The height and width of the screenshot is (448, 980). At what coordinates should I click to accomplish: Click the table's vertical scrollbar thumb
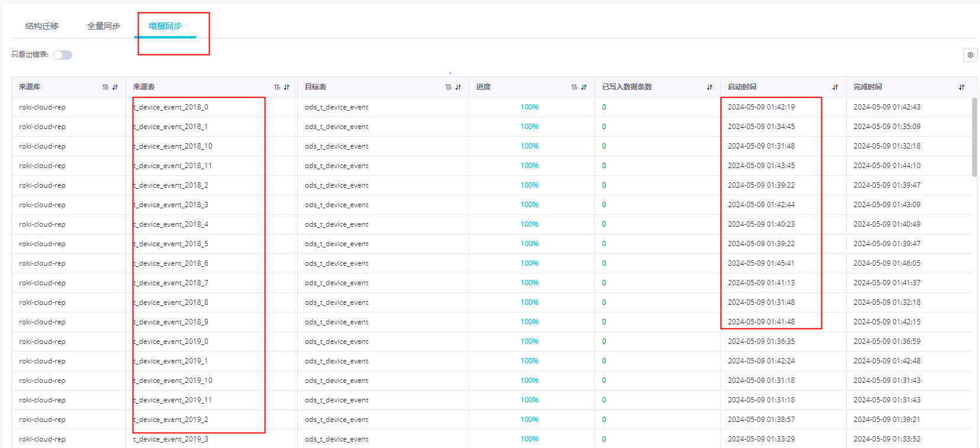(975, 137)
